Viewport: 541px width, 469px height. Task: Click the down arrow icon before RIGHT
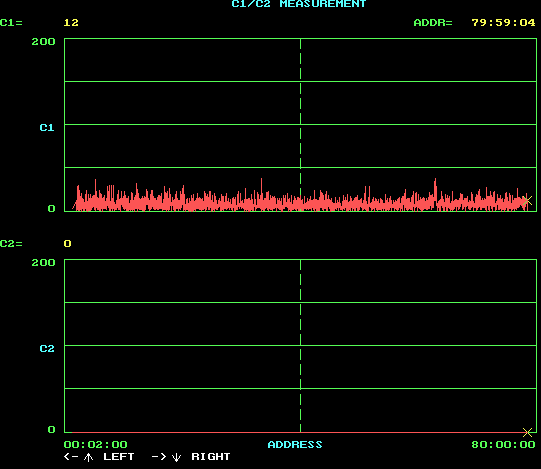pos(176,458)
